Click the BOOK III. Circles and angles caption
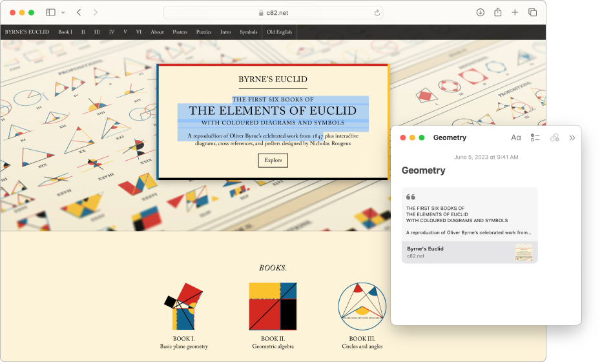 coord(362,343)
